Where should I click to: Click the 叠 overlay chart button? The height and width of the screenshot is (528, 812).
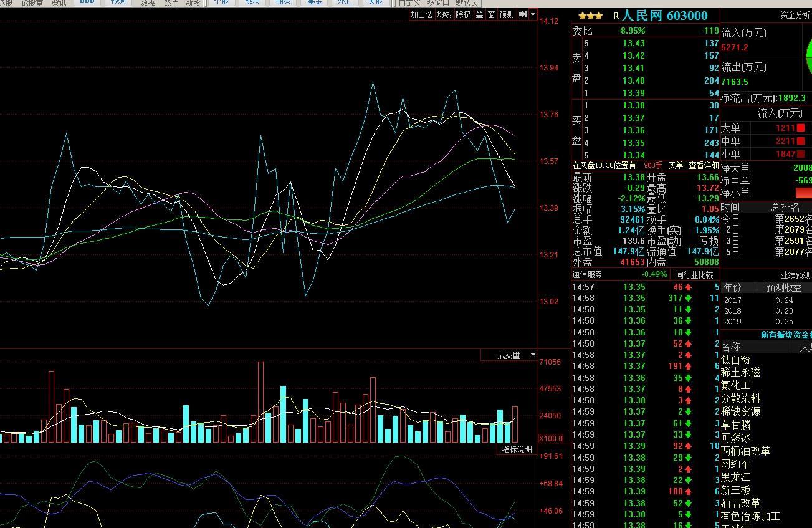point(479,14)
